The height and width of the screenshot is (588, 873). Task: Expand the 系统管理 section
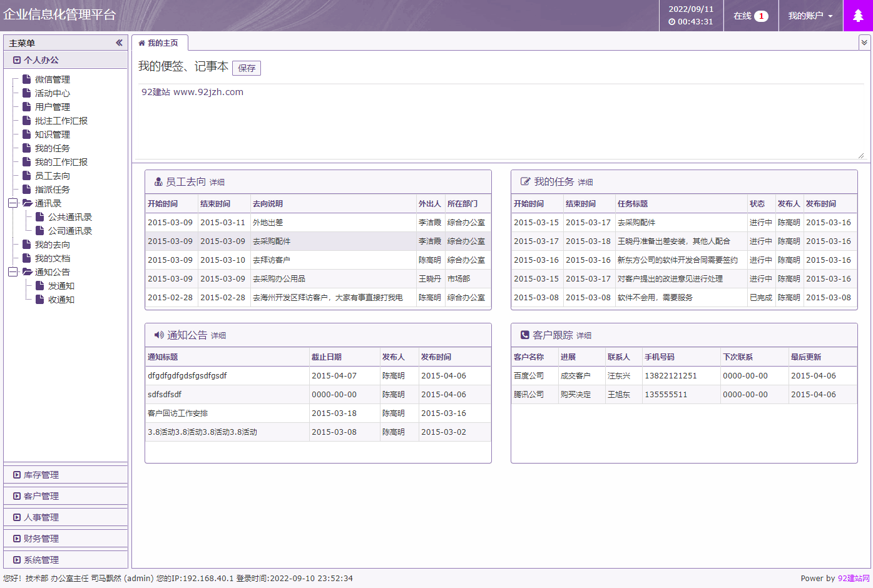point(66,560)
